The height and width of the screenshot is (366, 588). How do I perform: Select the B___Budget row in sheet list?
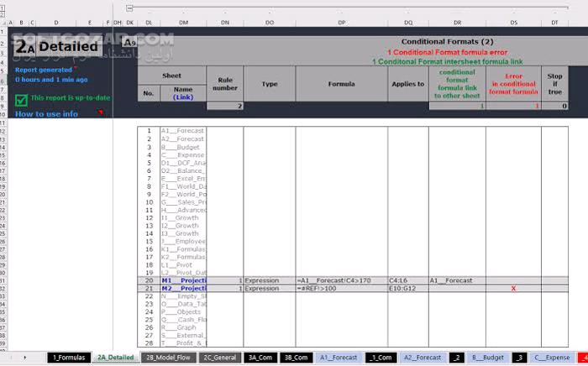(x=183, y=147)
